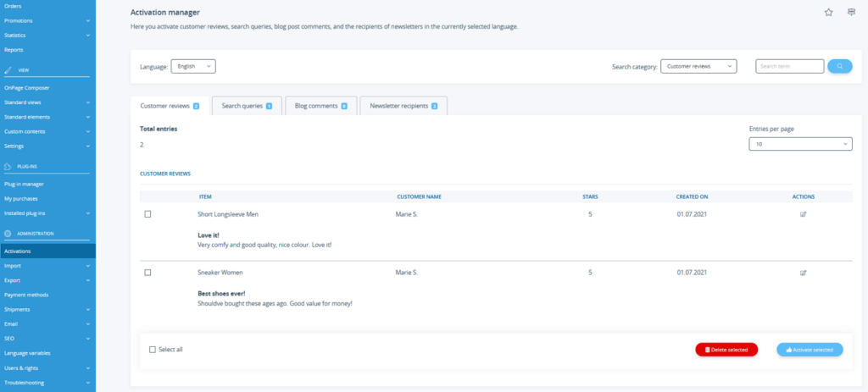Screen dimensions: 868x392
Task: Open the Language dropdown
Action: tap(193, 66)
